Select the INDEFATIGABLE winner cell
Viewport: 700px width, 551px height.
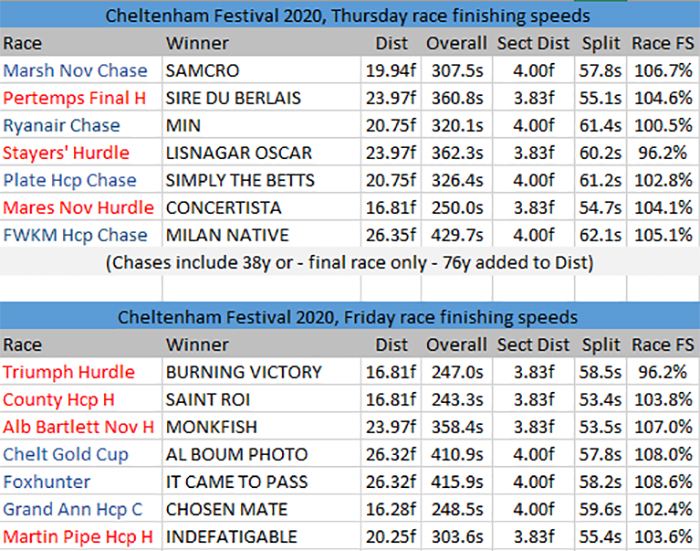232,536
